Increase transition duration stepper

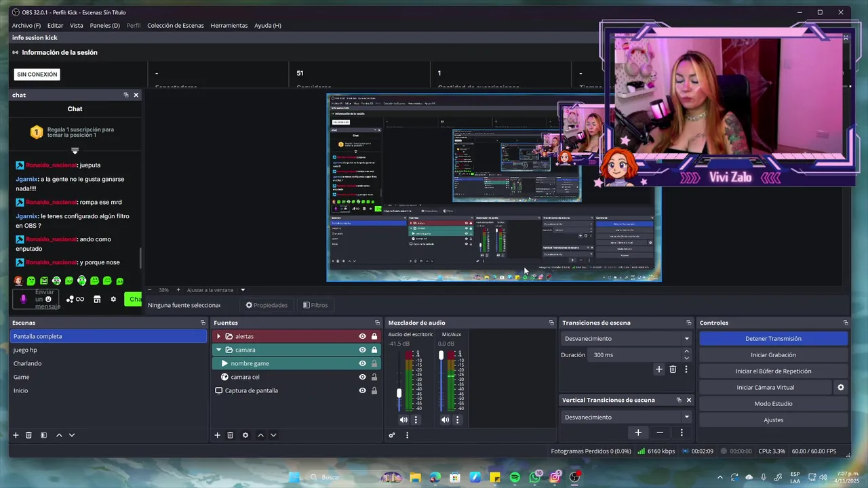click(x=686, y=352)
